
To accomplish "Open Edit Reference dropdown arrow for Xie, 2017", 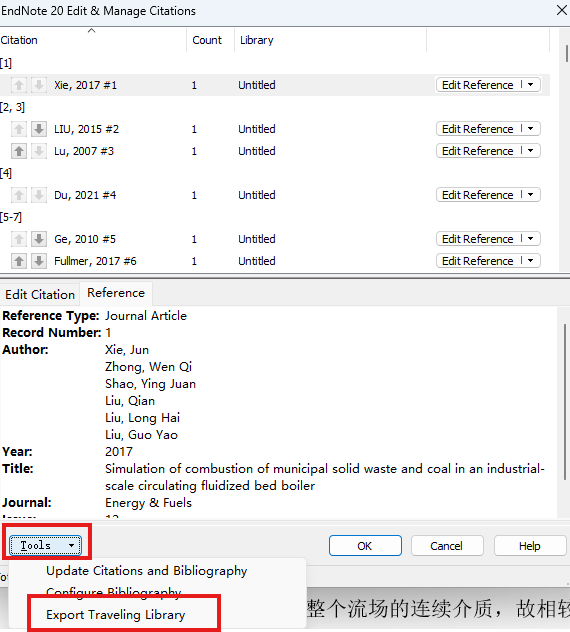I will point(530,85).
